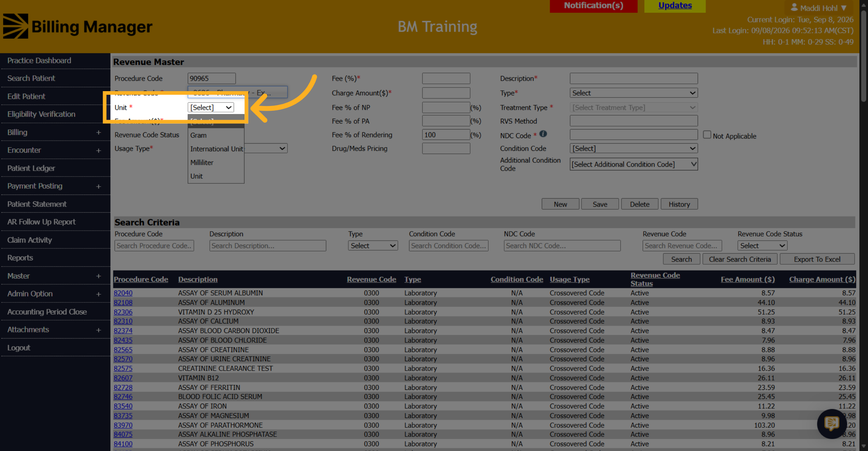The width and height of the screenshot is (868, 451).
Task: Choose Milliliter from Unit list
Action: click(x=216, y=163)
